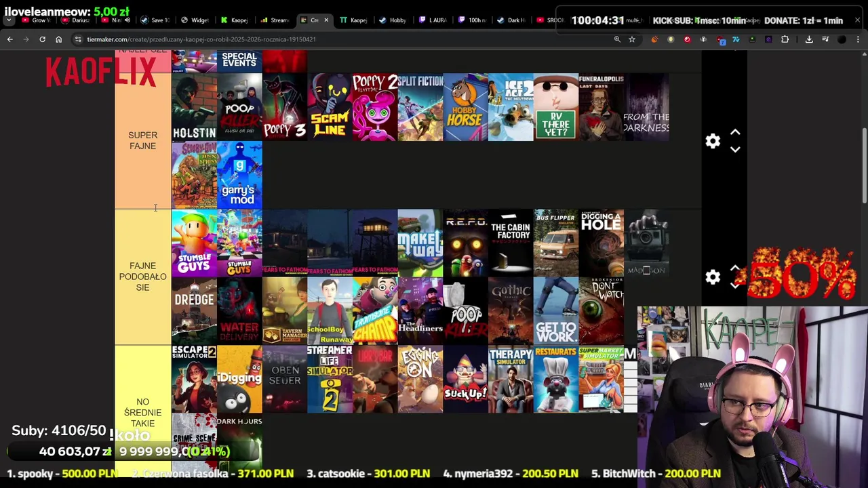Switch to the 100h tab
The image size is (868, 488).
[x=473, y=20]
